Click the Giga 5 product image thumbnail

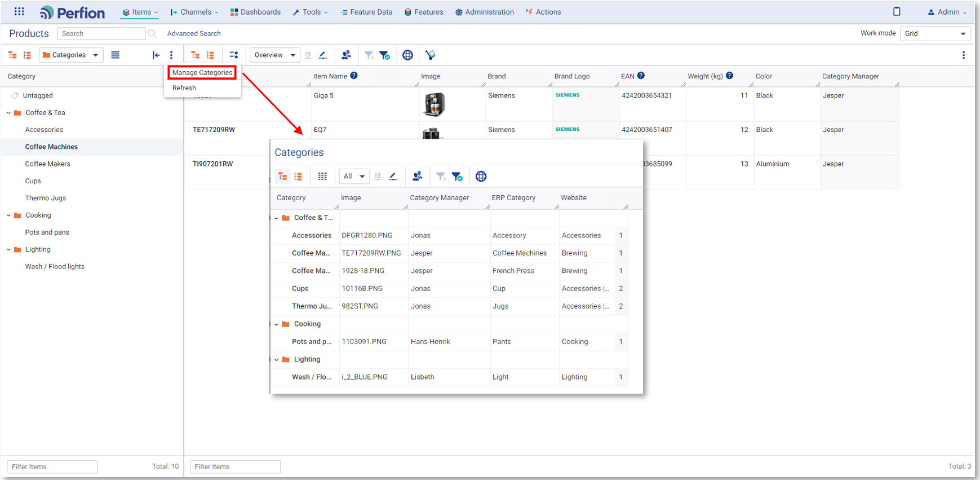click(x=434, y=104)
